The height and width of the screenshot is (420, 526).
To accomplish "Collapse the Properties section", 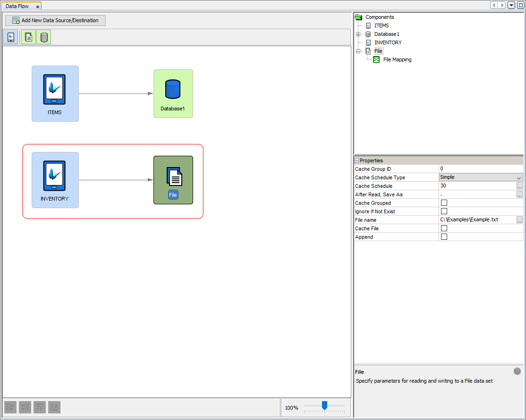I will click(357, 160).
